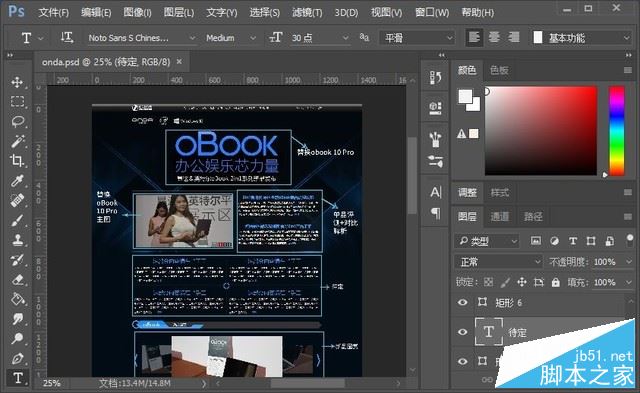
Task: Select the Paint Bucket tool
Action: 17,299
